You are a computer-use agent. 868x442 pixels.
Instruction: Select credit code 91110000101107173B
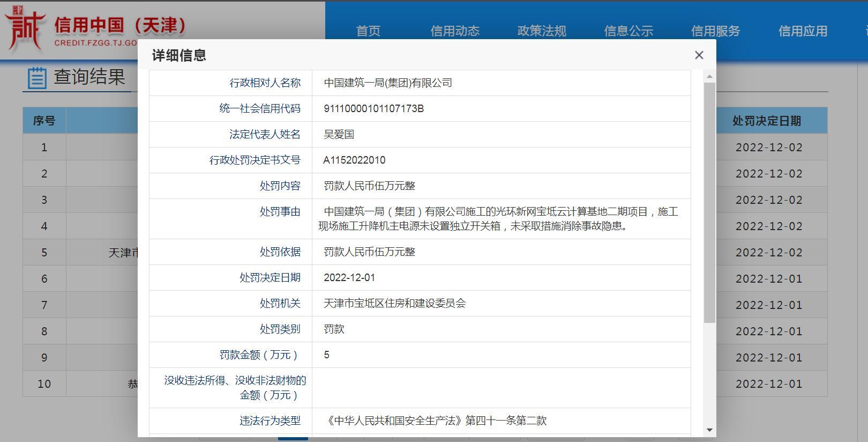(x=373, y=109)
